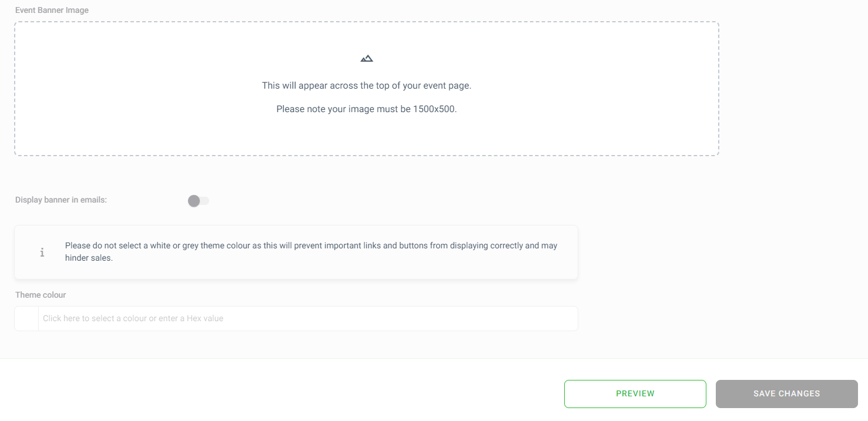Focus the Hex value colour input field

[308, 318]
